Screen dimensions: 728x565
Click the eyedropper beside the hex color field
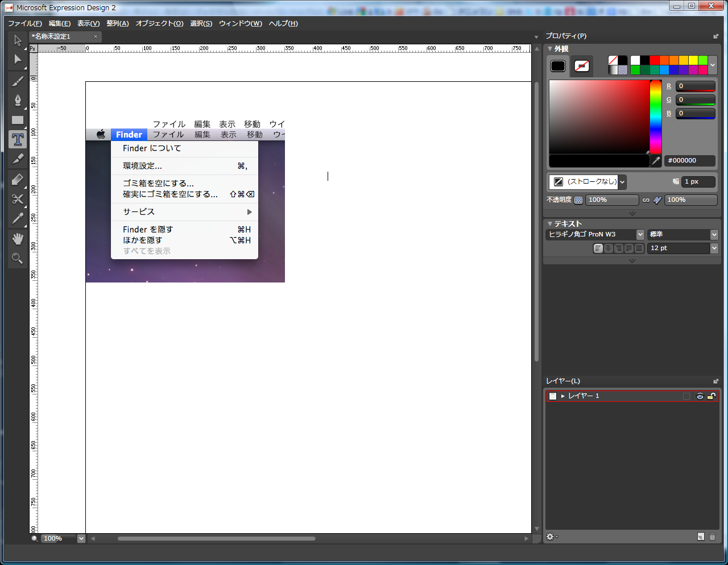tap(656, 161)
